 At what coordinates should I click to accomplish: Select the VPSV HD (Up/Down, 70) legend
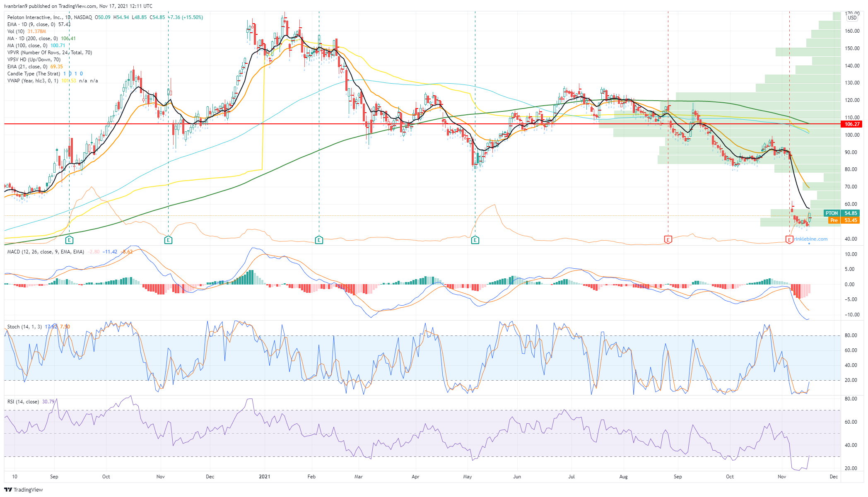34,60
